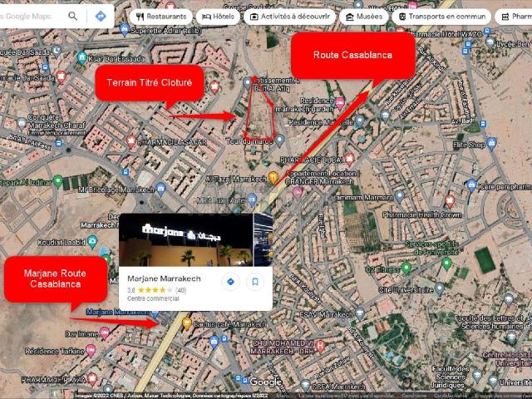This screenshot has height=399, width=532.
Task: Select the Musées filter chip
Action: coord(364,17)
